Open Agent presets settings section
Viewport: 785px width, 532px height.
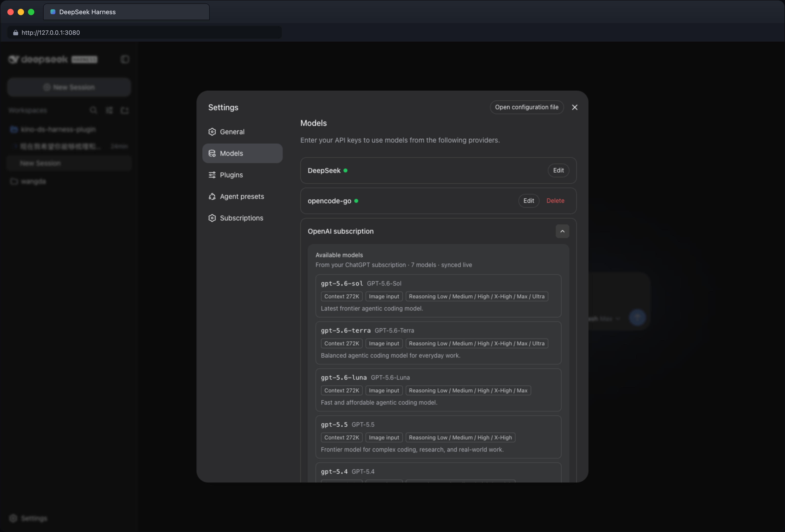[242, 197]
